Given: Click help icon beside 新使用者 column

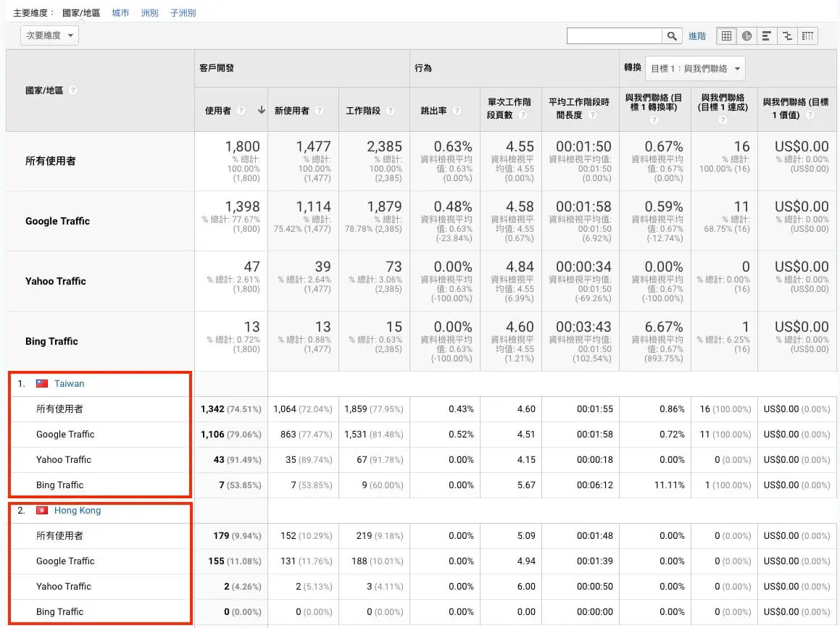Looking at the screenshot, I should [320, 110].
